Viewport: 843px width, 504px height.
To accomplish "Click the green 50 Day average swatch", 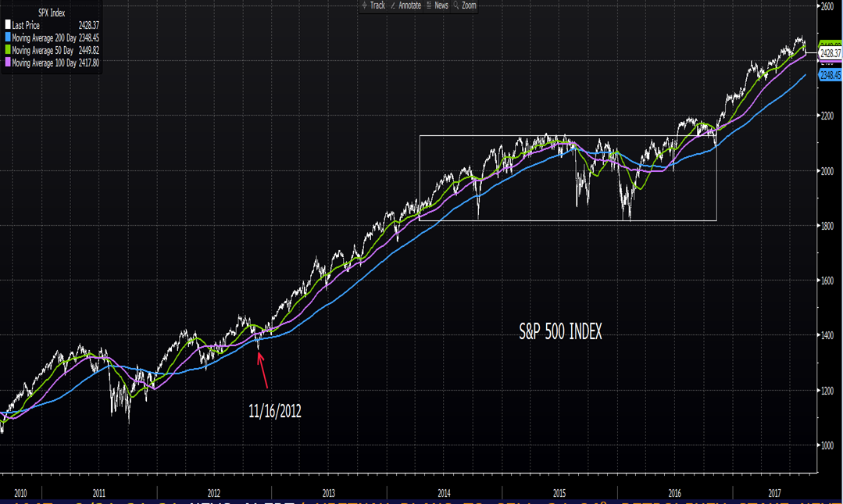I will 8,50.
